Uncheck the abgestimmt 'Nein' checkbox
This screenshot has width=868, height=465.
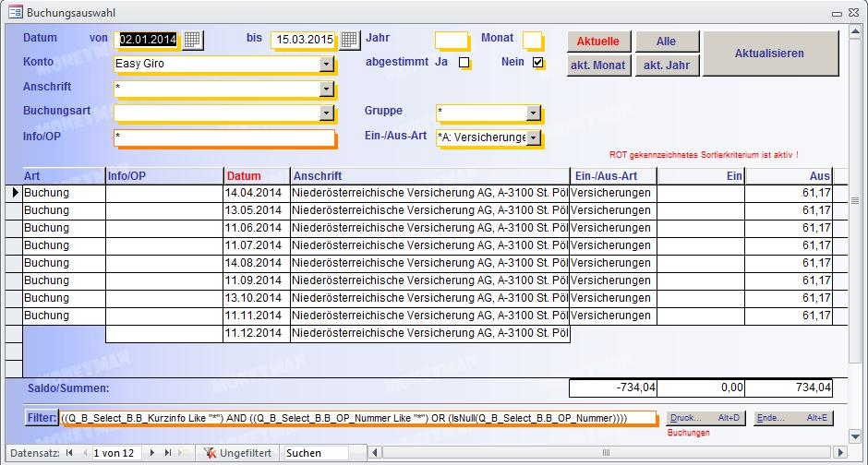pyautogui.click(x=538, y=63)
